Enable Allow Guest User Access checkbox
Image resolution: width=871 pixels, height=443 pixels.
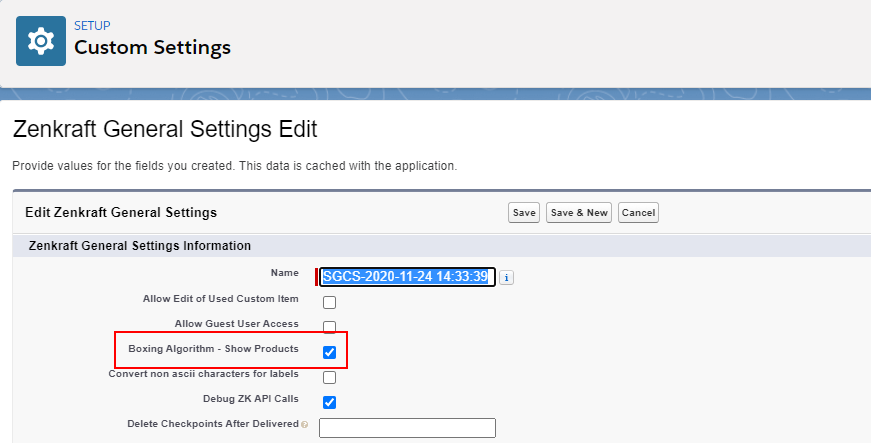[x=329, y=327]
